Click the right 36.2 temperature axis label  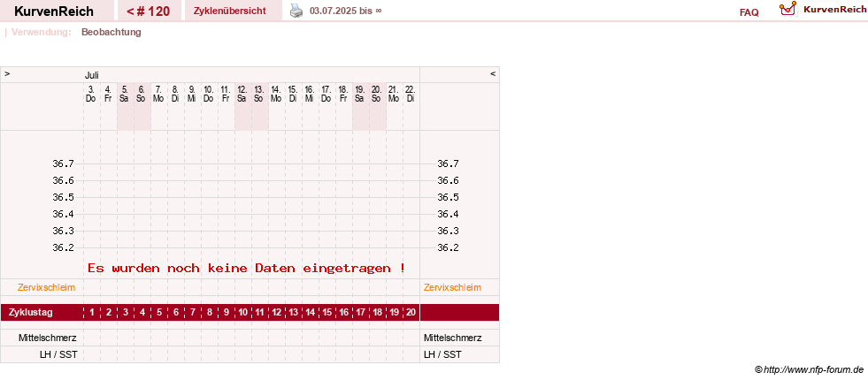tap(448, 247)
